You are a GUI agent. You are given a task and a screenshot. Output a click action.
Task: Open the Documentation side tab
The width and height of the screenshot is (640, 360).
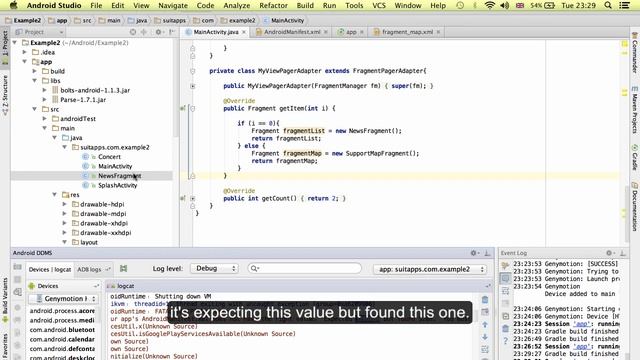pos(635,206)
